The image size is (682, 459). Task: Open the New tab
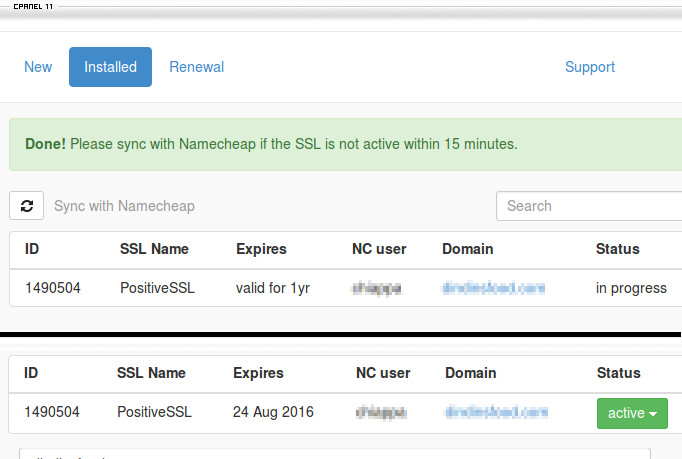pyautogui.click(x=38, y=67)
